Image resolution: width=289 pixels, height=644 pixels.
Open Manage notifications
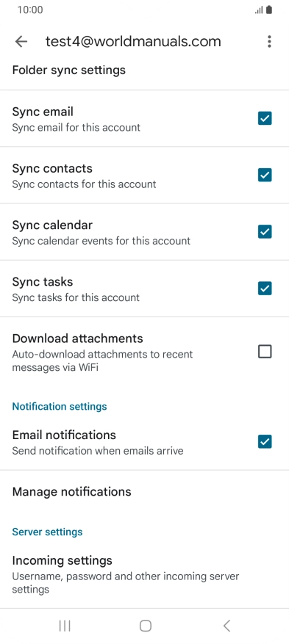click(144, 491)
